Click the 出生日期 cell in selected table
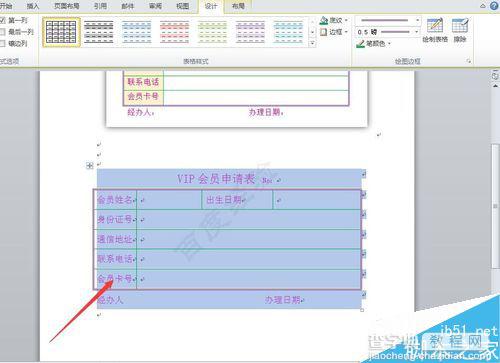 237,199
